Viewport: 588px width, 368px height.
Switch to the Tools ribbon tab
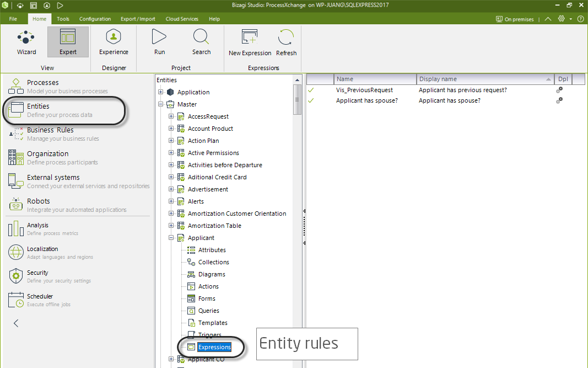coord(63,19)
